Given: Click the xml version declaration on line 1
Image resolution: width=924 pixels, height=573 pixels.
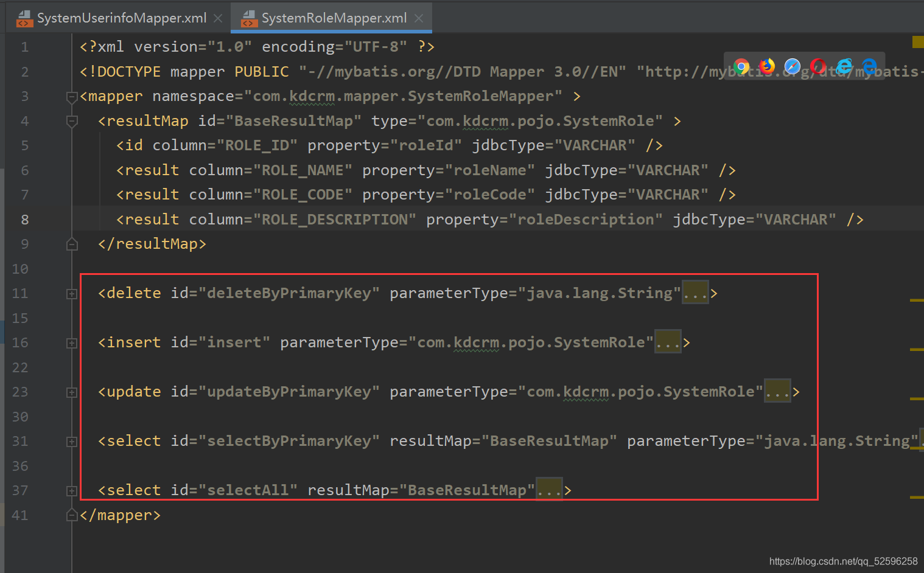Looking at the screenshot, I should click(x=257, y=47).
